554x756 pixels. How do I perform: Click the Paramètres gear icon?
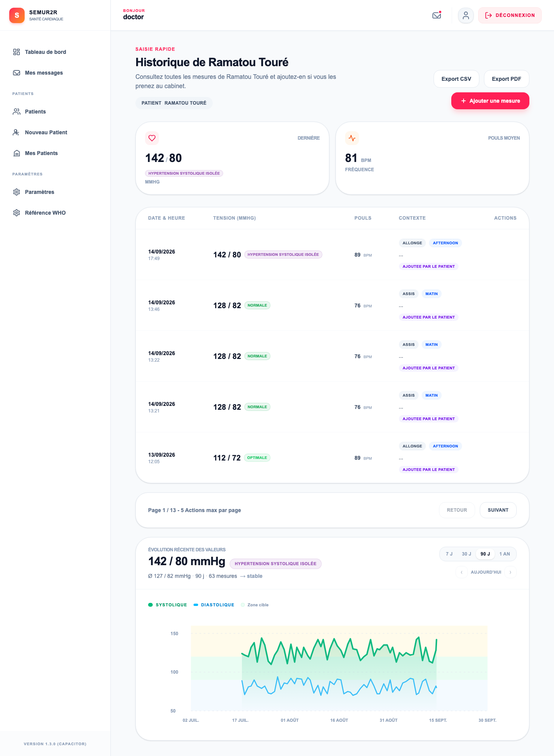[17, 192]
